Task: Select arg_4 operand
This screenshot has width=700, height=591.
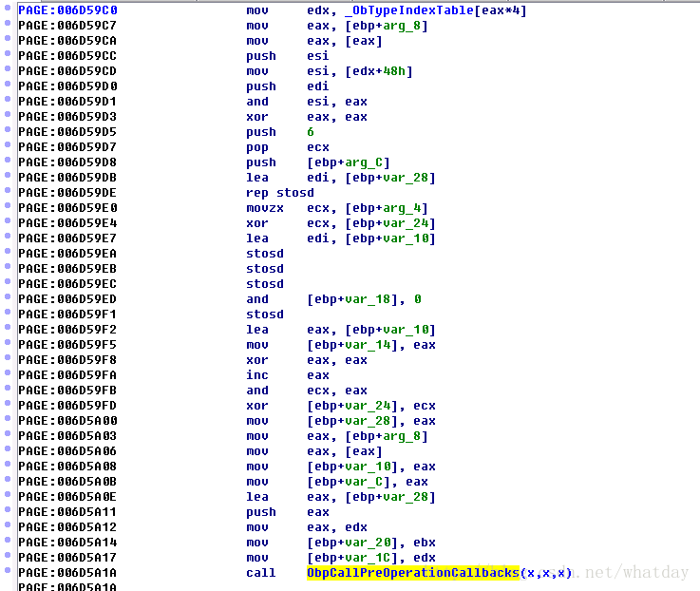Action: (402, 208)
